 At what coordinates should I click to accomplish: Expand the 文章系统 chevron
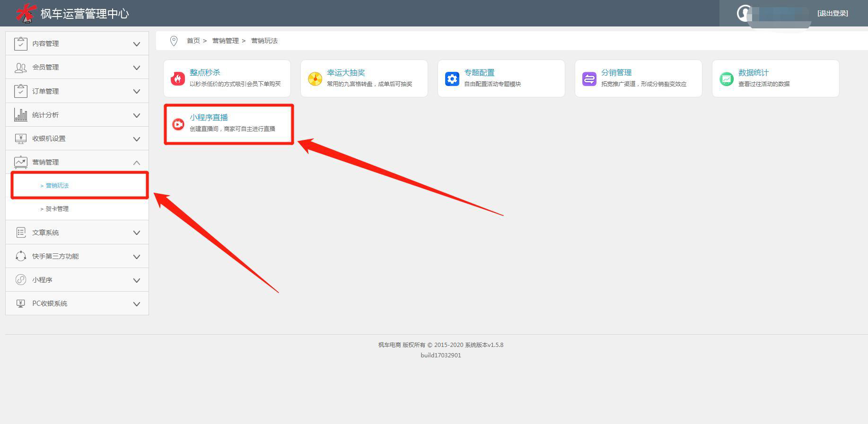click(137, 233)
